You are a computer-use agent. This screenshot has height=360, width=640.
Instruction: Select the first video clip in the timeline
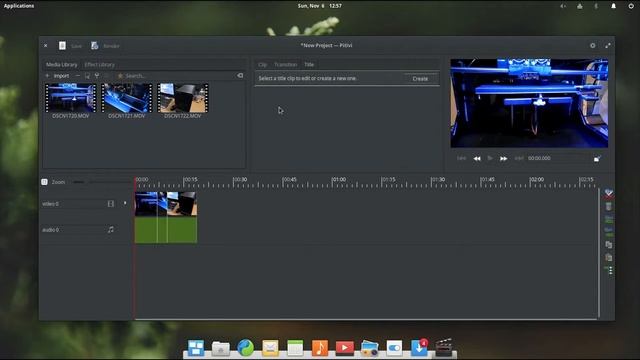[146, 204]
